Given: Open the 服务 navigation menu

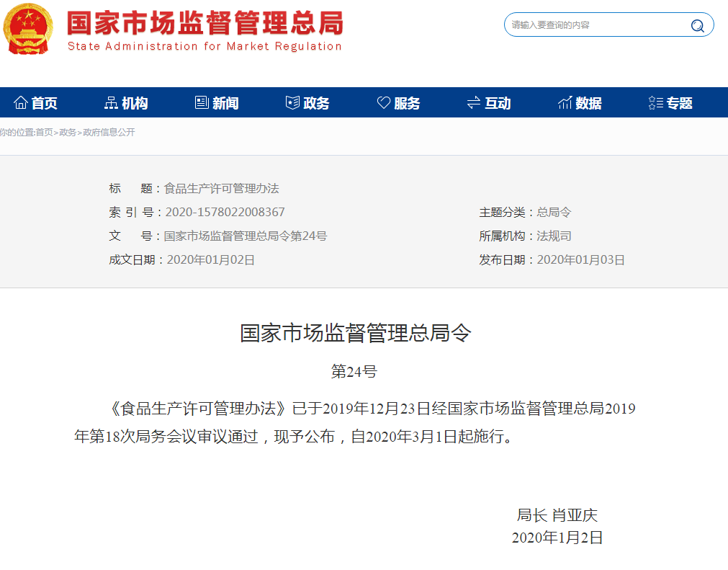Looking at the screenshot, I should (x=407, y=102).
